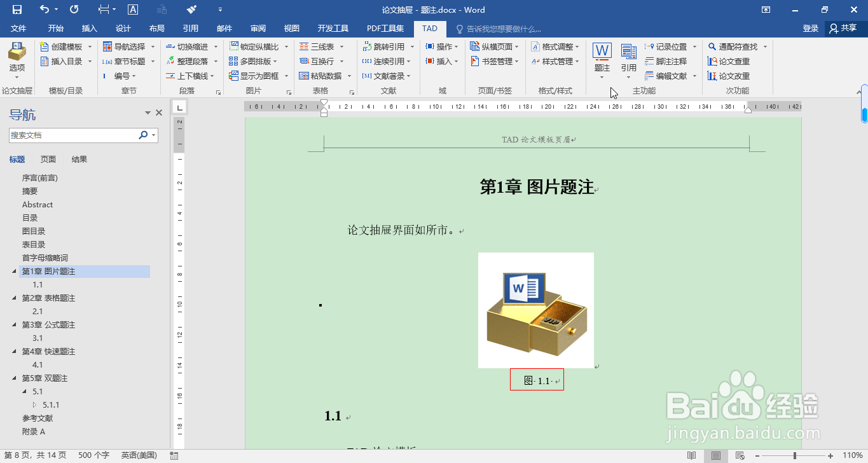Screen dimensions: 868x463
Task: Click the 上下横线 icon
Action: click(170, 76)
